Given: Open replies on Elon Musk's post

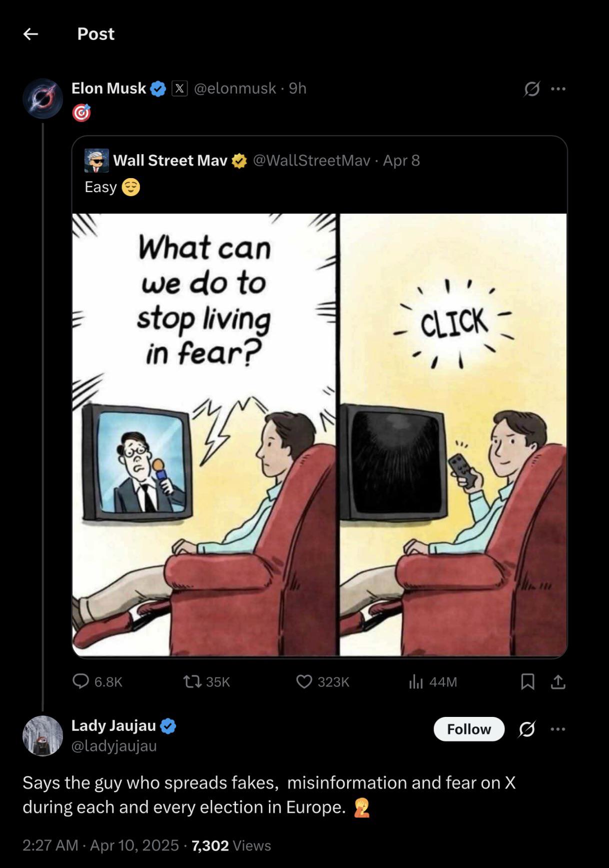Looking at the screenshot, I should coord(81,681).
